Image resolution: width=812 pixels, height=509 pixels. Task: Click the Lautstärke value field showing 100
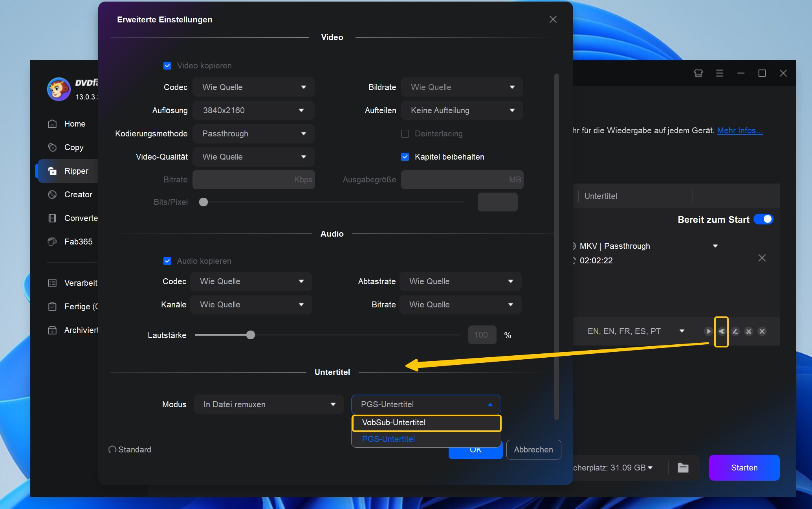click(x=482, y=335)
